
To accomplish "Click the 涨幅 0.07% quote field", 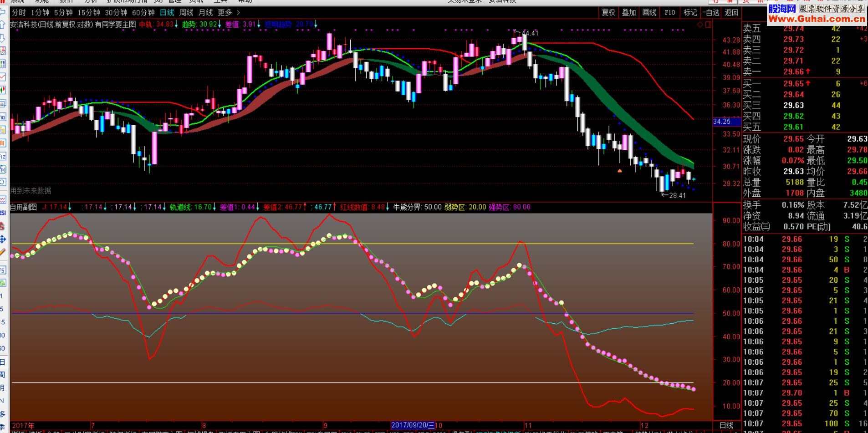I will tap(773, 160).
